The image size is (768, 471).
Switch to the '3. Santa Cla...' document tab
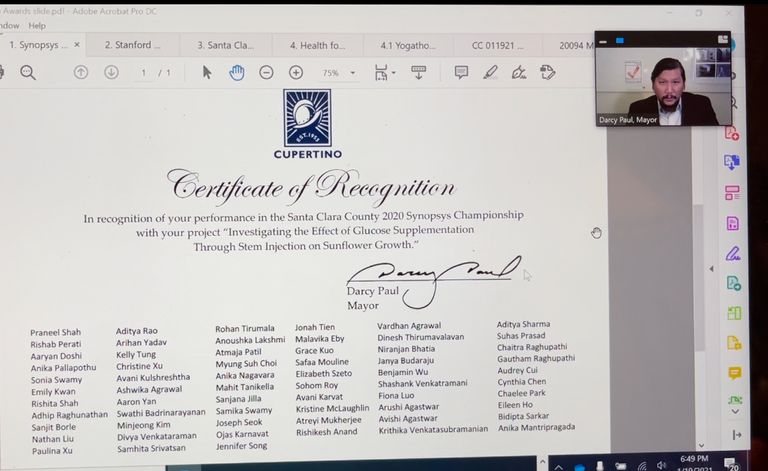tap(225, 45)
